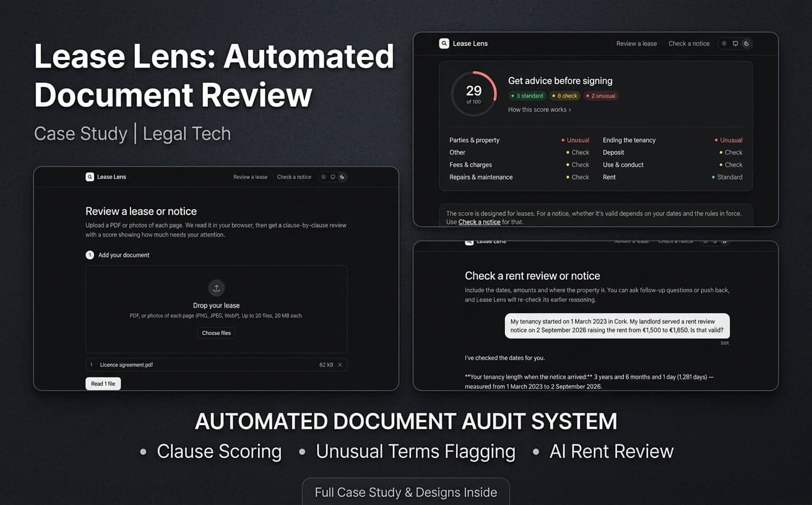Click the Check a rent review or notice heading

(532, 276)
